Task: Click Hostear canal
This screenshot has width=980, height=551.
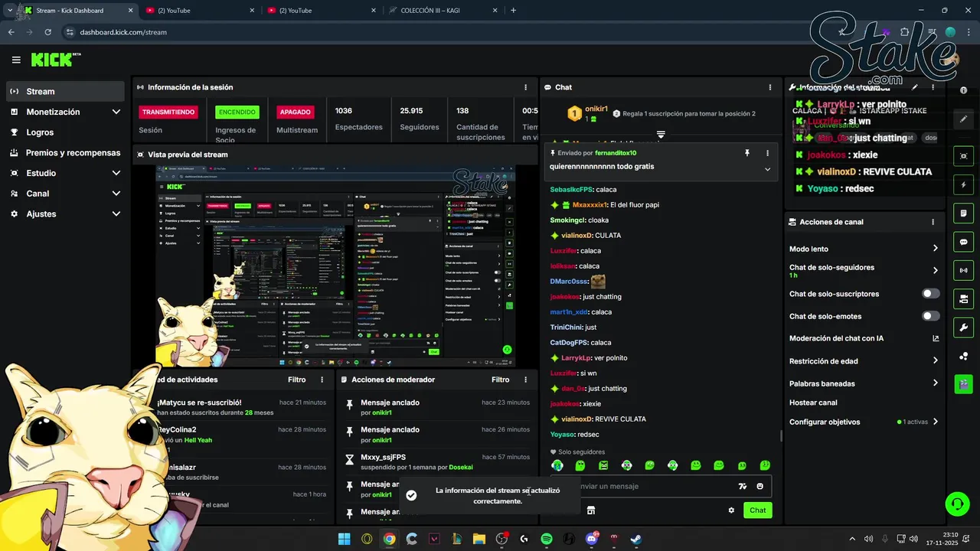Action: (x=813, y=403)
